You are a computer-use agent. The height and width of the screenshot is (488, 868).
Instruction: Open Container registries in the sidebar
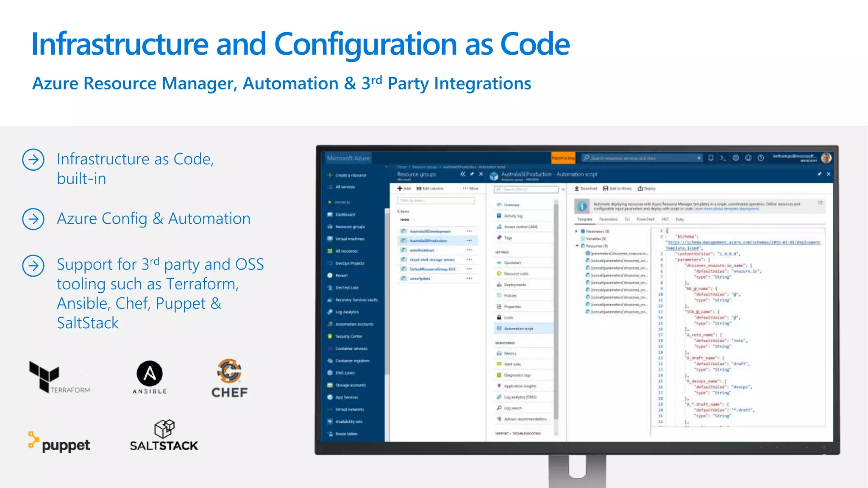pos(349,361)
